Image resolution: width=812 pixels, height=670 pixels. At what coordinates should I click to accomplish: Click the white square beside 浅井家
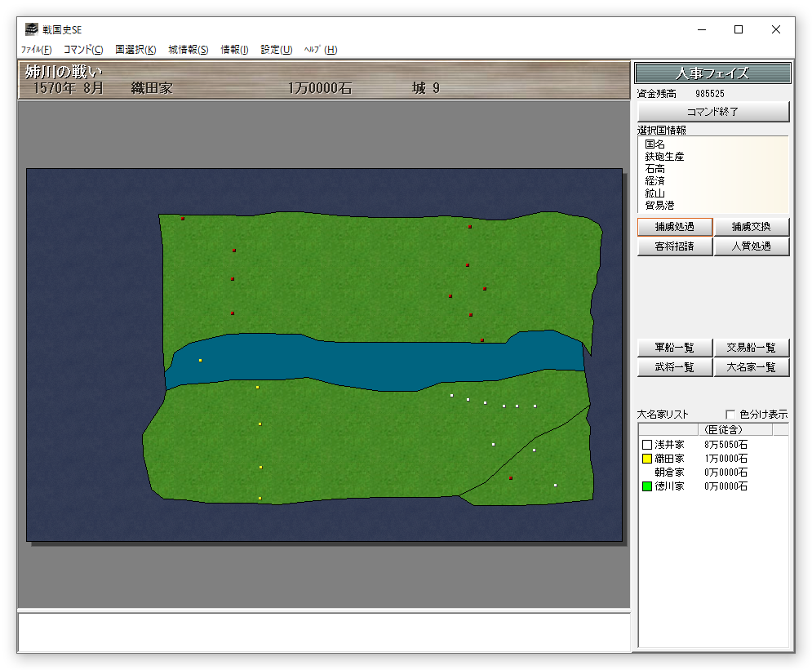(x=647, y=446)
